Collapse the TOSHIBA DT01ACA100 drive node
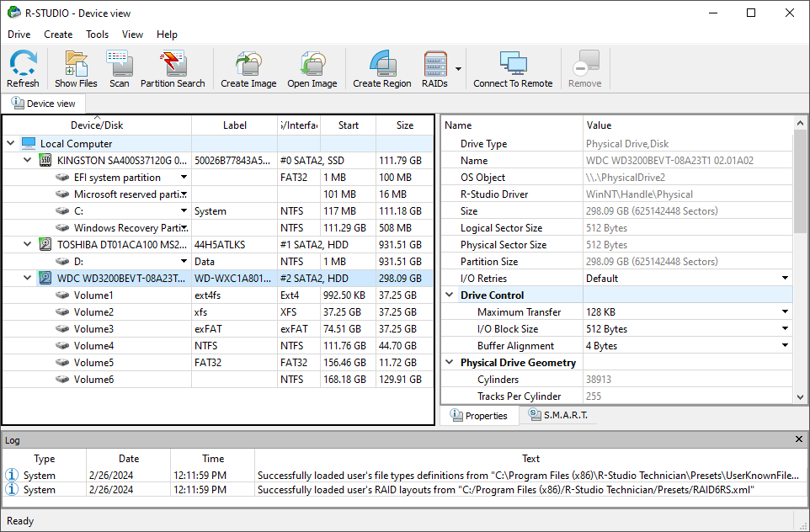The height and width of the screenshot is (532, 810). 28,244
